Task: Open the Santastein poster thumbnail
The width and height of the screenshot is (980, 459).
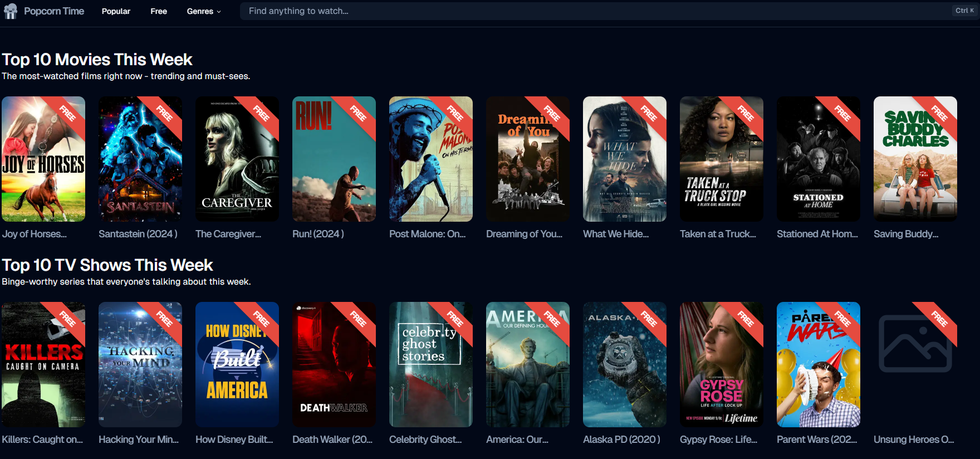Action: pyautogui.click(x=140, y=159)
